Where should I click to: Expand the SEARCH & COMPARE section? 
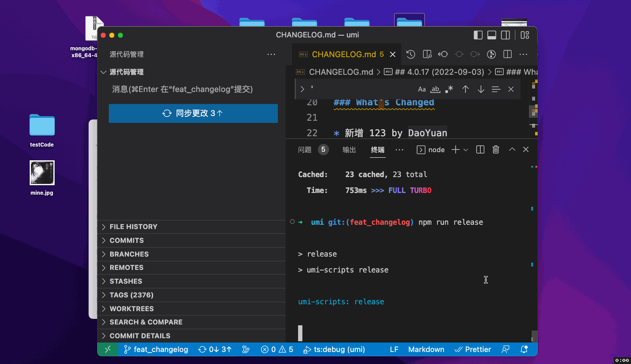tap(191, 322)
